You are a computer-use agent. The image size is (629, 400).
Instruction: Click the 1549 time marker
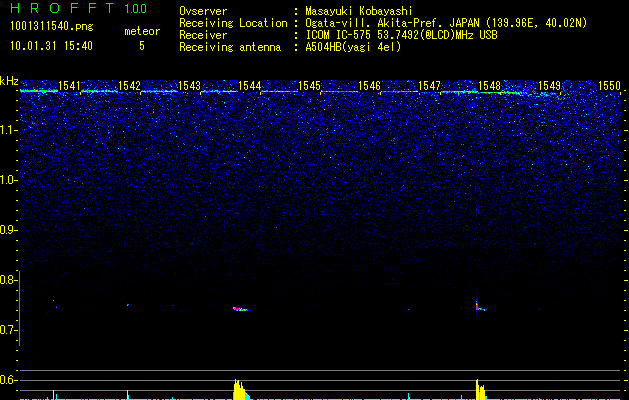(549, 85)
